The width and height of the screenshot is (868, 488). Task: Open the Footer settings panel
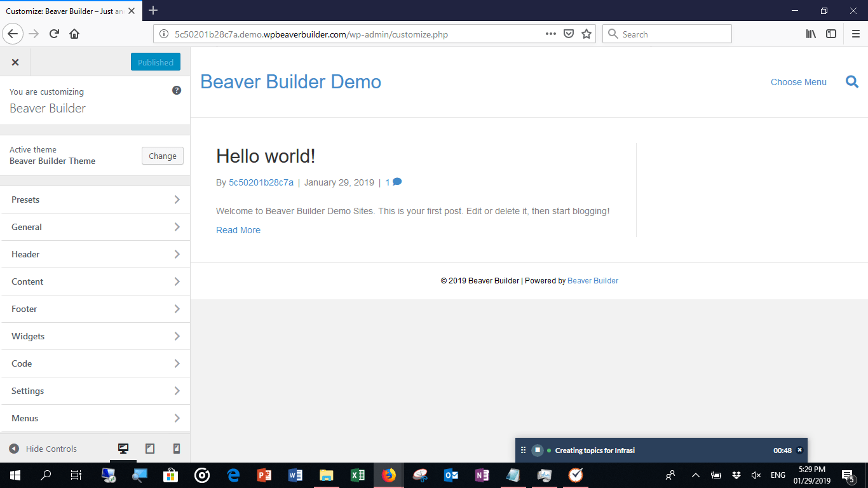(x=95, y=309)
